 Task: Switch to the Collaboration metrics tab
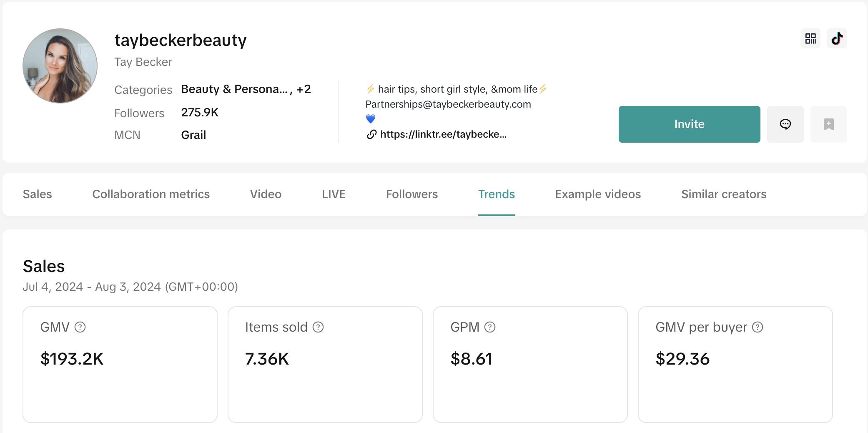(151, 194)
